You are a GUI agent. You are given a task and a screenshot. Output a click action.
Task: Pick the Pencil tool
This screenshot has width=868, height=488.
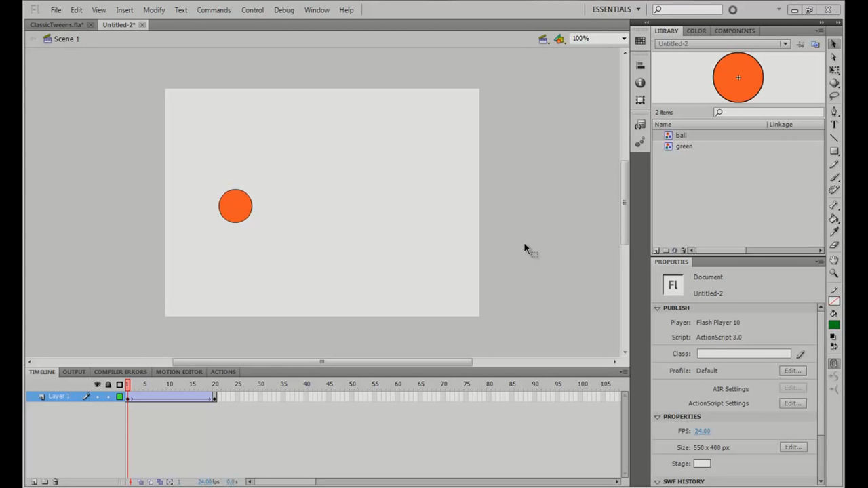pyautogui.click(x=834, y=165)
